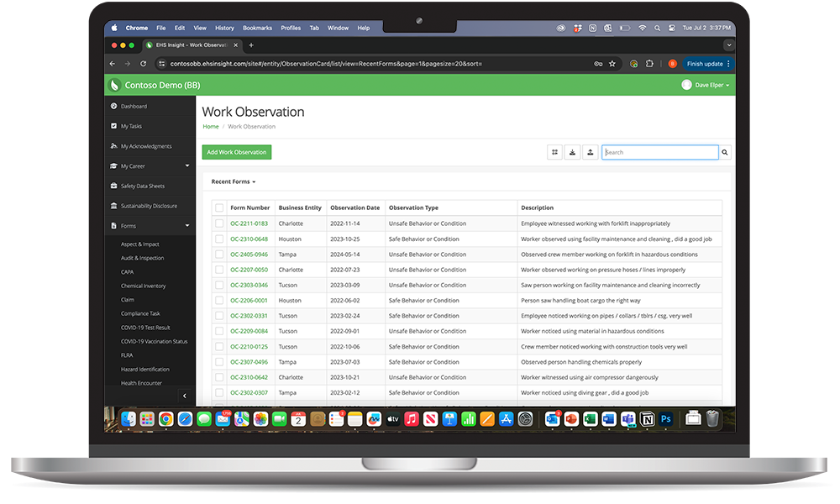Click the browser address bar URL
The height and width of the screenshot is (504, 840).
pos(326,64)
